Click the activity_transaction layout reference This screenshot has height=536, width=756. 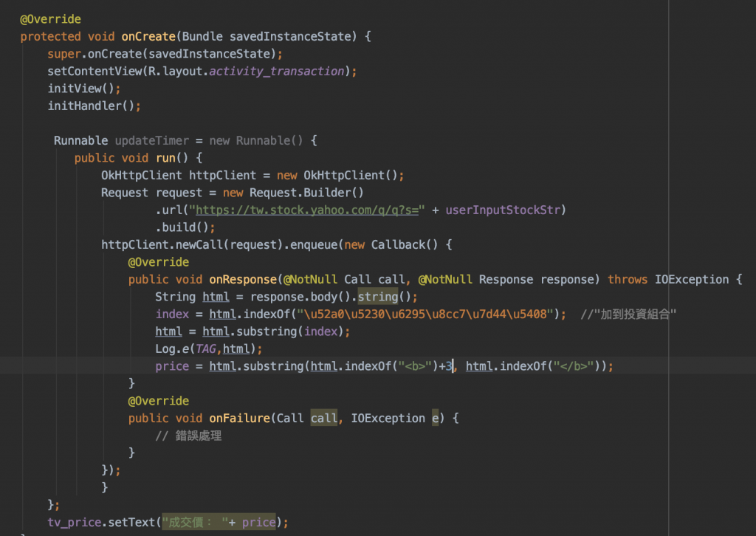[277, 72]
